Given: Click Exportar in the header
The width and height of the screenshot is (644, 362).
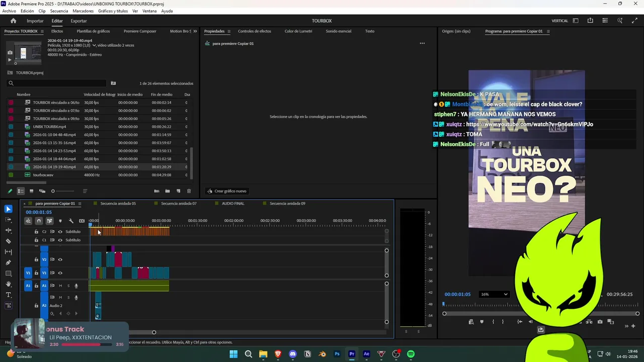Looking at the screenshot, I should (78, 21).
